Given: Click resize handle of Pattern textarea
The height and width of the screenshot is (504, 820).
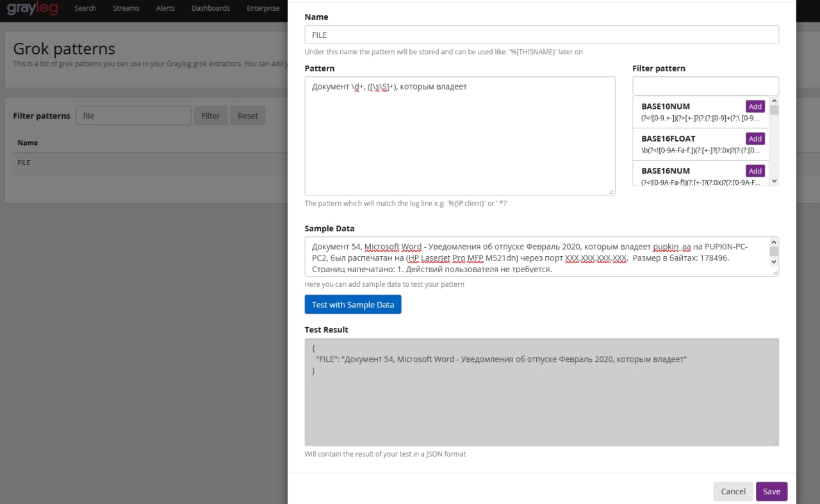Looking at the screenshot, I should point(611,191).
